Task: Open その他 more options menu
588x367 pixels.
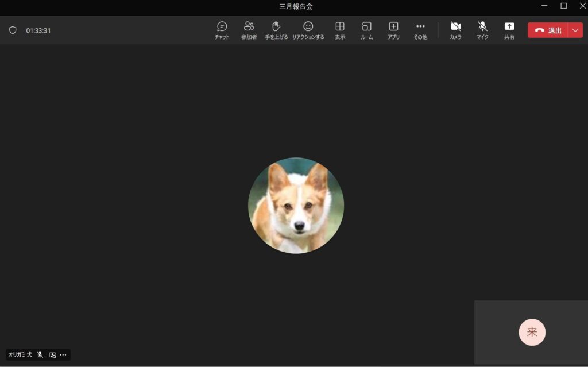Action: click(420, 30)
